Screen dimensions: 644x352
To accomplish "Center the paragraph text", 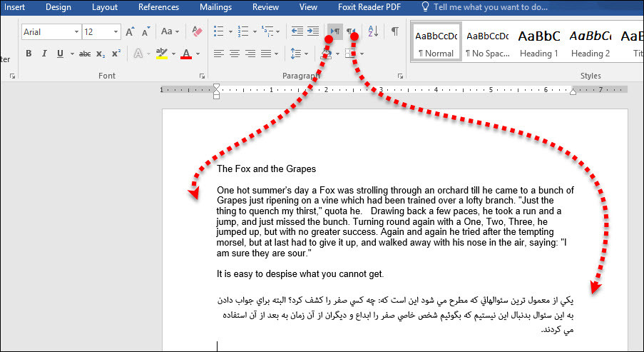I will click(x=235, y=54).
